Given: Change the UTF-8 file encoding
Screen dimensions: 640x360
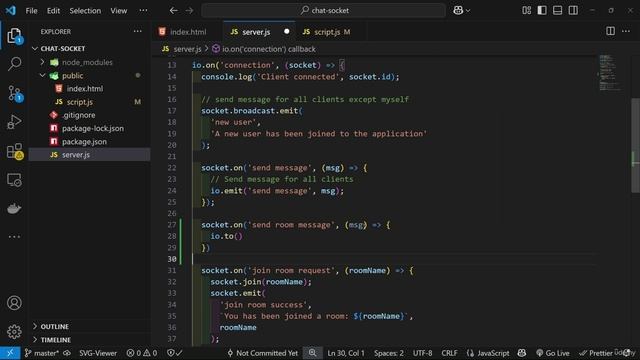Looking at the screenshot, I should [422, 353].
